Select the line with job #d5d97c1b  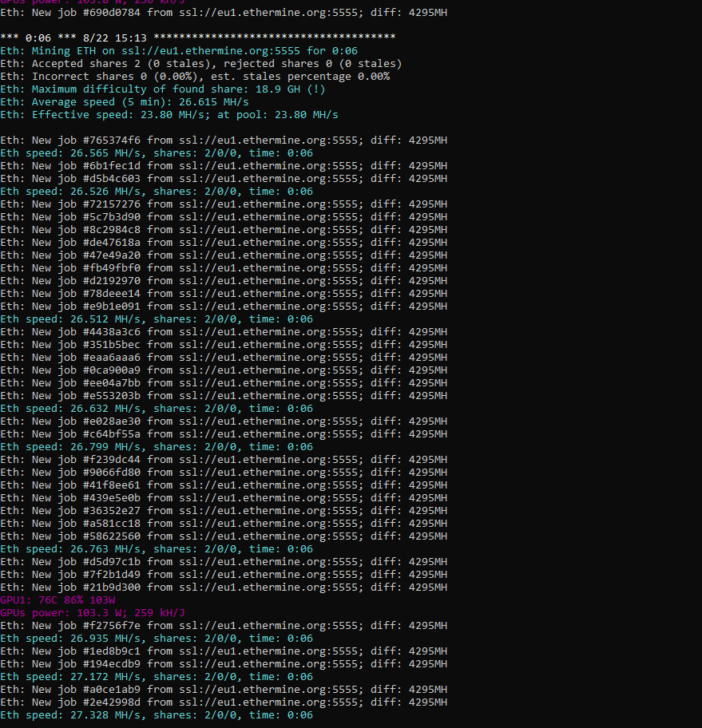coord(224,561)
